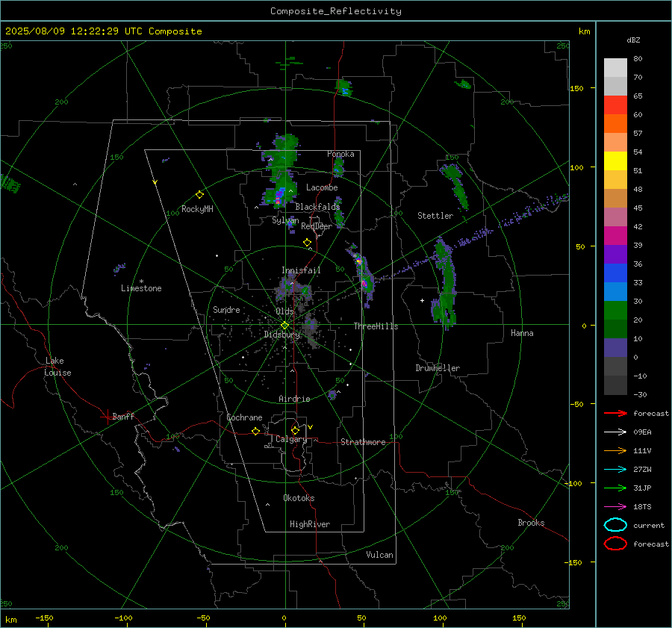Click the -150 bottom x-axis tick label
This screenshot has width=672, height=628.
[x=44, y=618]
